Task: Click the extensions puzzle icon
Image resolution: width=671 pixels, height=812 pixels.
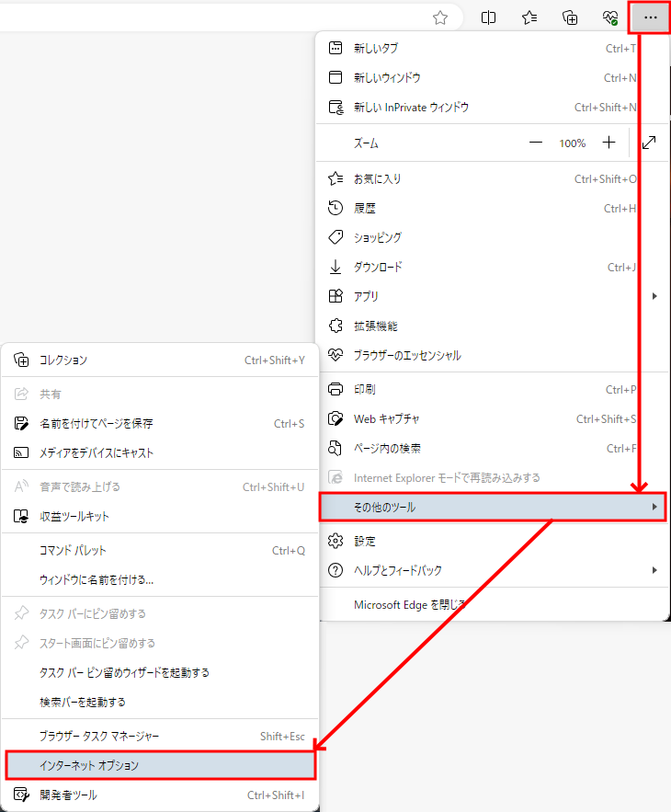Action: click(335, 326)
